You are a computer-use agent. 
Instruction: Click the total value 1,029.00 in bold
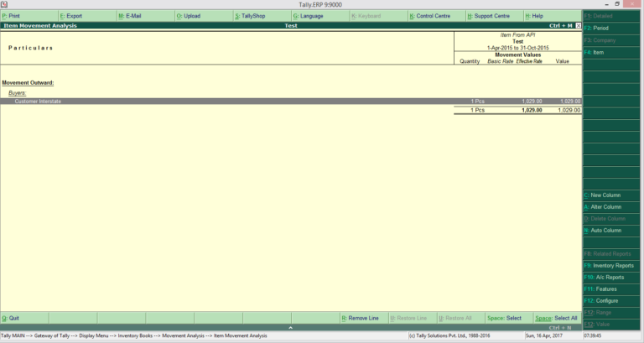click(x=532, y=110)
